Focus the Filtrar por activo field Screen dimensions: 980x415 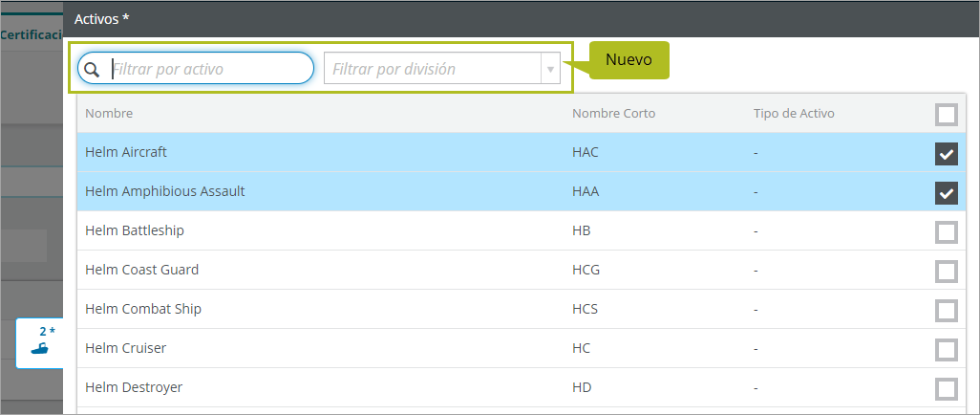click(196, 68)
